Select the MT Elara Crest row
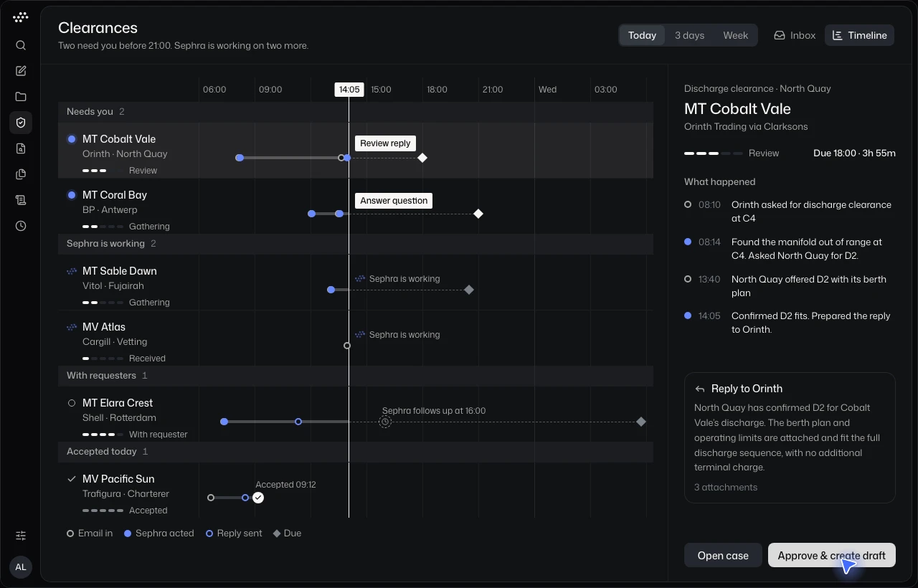Screen dimensions: 918x588 click(356, 414)
